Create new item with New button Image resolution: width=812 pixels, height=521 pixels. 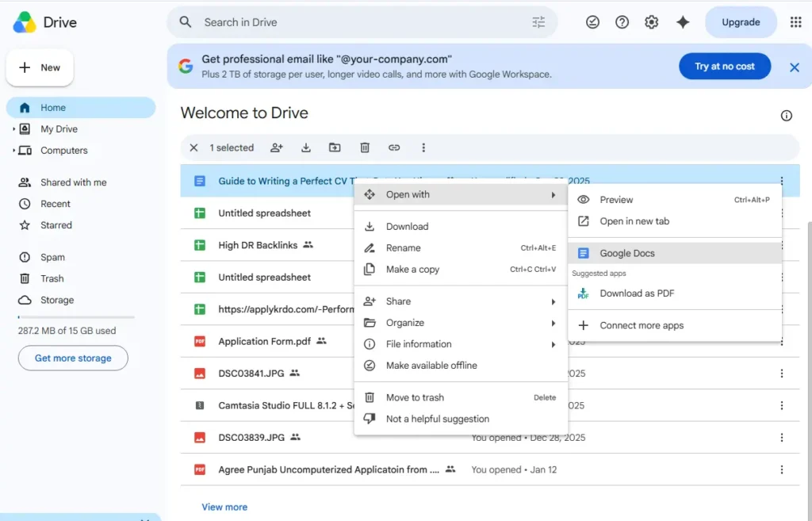tap(40, 67)
